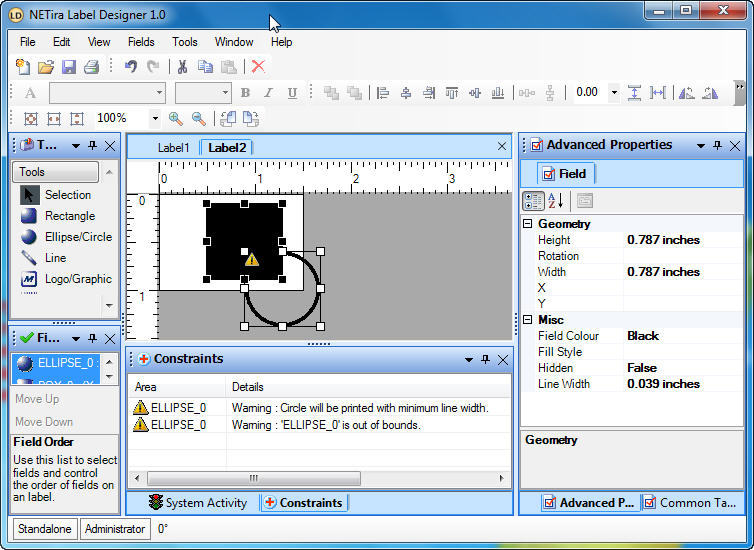Open the 100% zoom level dropdown
Image resolution: width=754 pixels, height=550 pixels.
[x=154, y=118]
